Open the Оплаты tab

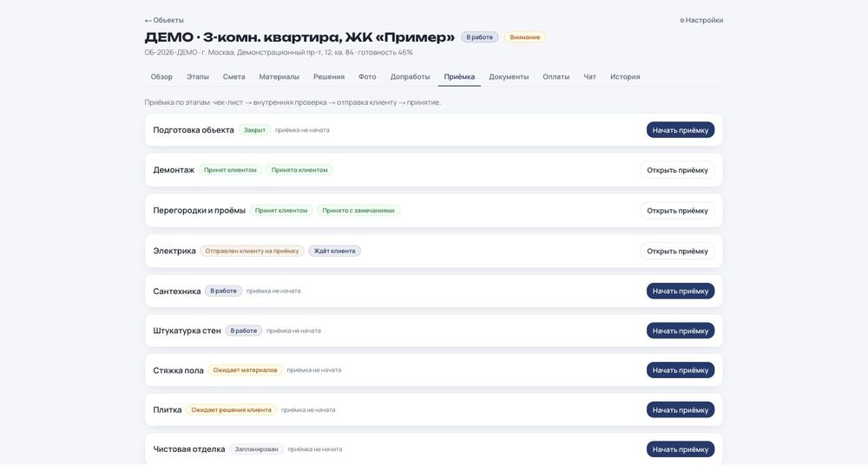click(556, 76)
